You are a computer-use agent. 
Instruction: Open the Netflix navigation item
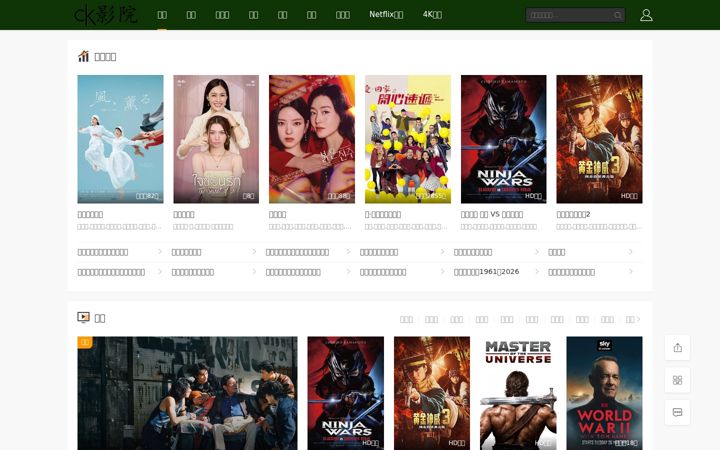tap(386, 14)
